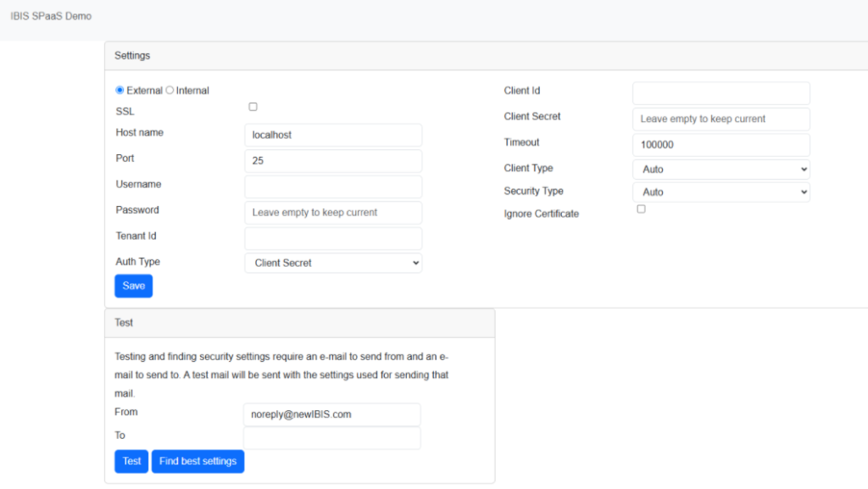Click the Password input field
868x489 pixels.
(333, 213)
